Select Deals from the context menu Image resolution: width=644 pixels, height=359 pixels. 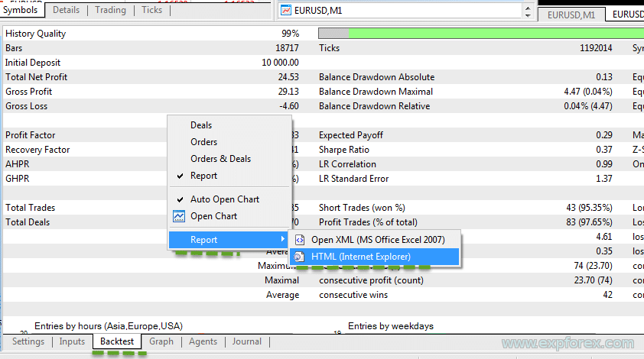pos(201,125)
